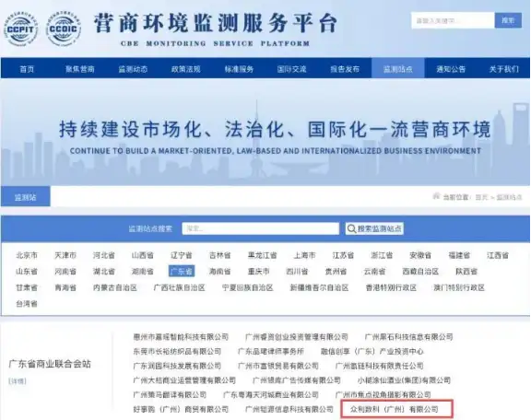
Task: Focus the 监测站点搜索 input box
Action: (260, 228)
